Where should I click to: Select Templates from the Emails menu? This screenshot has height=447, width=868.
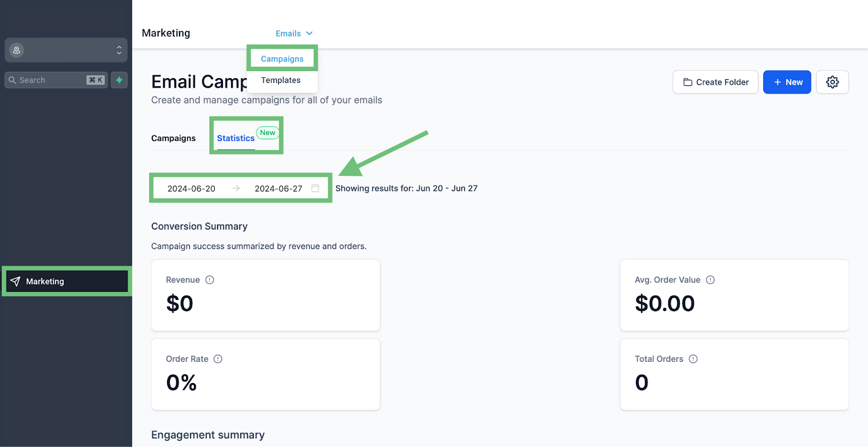(280, 80)
